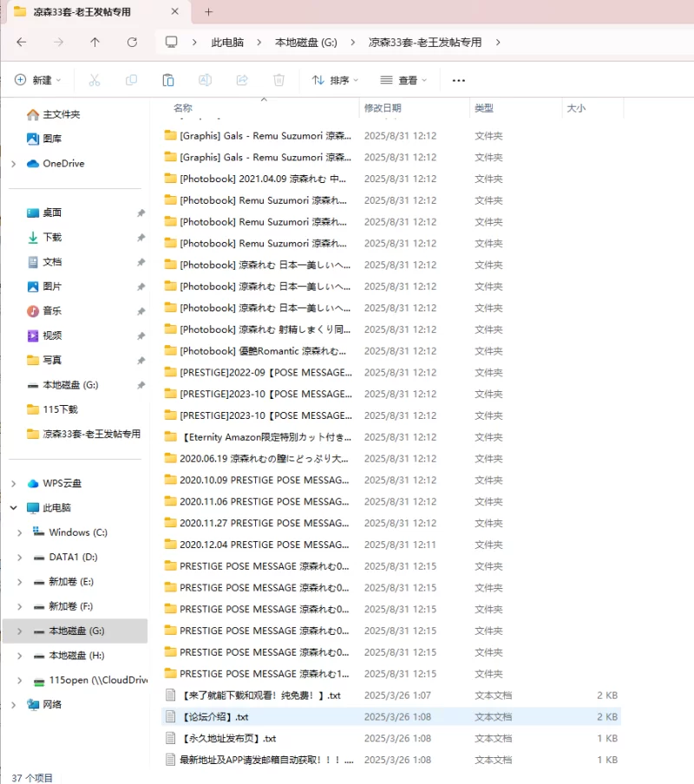Open the 排序 sort dropdown
The height and width of the screenshot is (784, 694).
pyautogui.click(x=336, y=80)
